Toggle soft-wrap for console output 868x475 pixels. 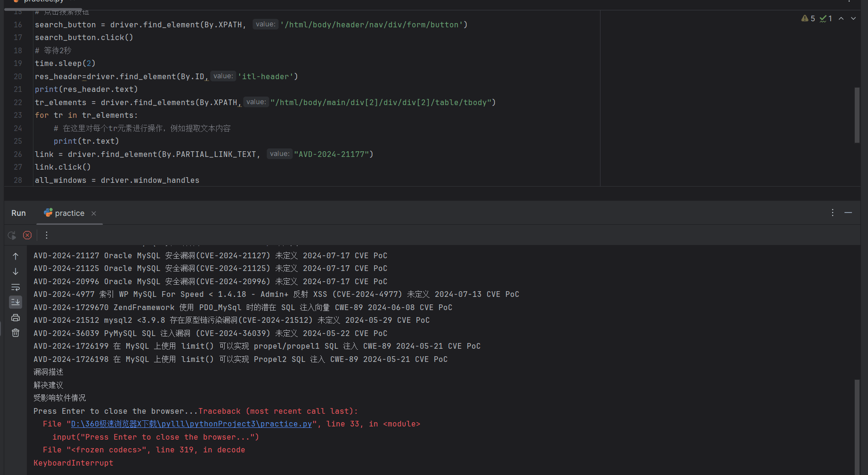click(16, 287)
